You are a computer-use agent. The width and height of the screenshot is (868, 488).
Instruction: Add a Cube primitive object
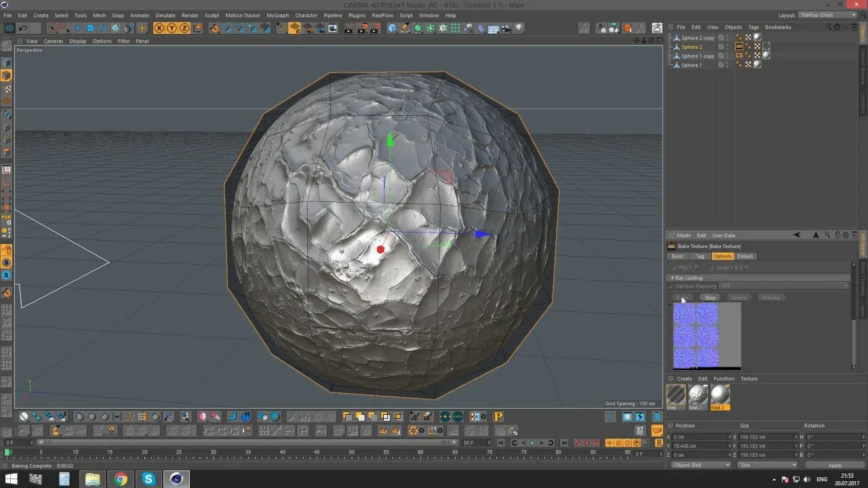click(x=392, y=28)
